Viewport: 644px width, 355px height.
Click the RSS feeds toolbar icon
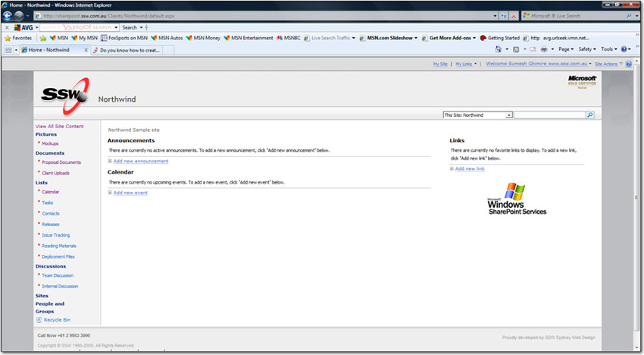pos(516,49)
